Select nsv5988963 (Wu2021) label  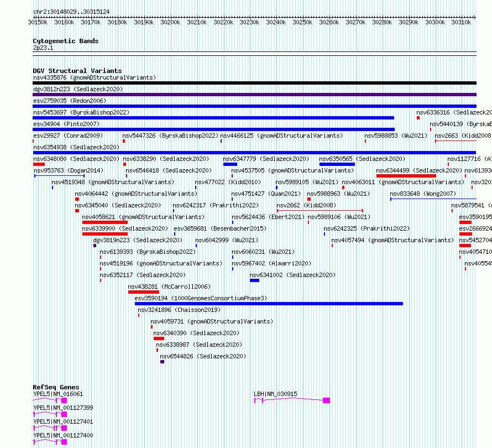[x=338, y=194]
